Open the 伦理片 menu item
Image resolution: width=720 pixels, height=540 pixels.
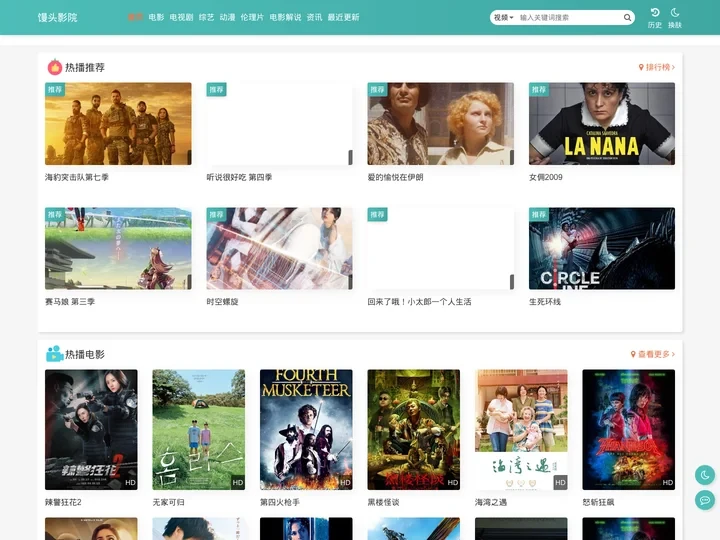click(x=252, y=17)
